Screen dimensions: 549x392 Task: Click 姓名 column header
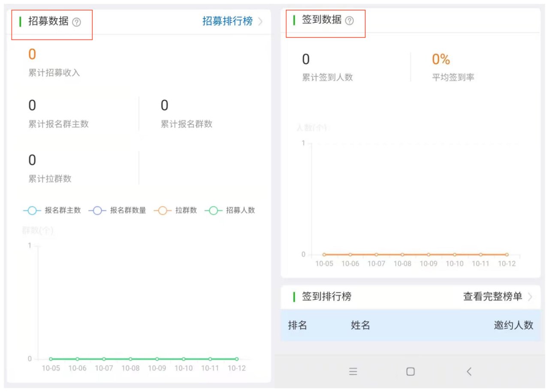pos(360,325)
